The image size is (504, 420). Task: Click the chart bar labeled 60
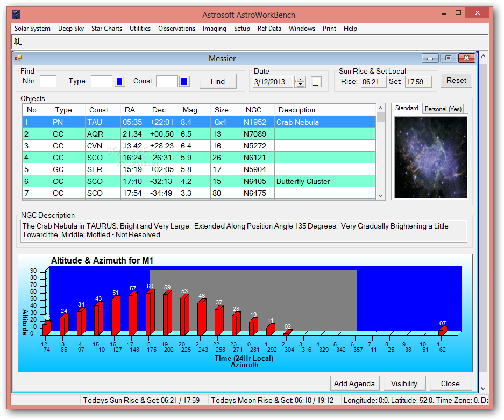click(x=150, y=312)
